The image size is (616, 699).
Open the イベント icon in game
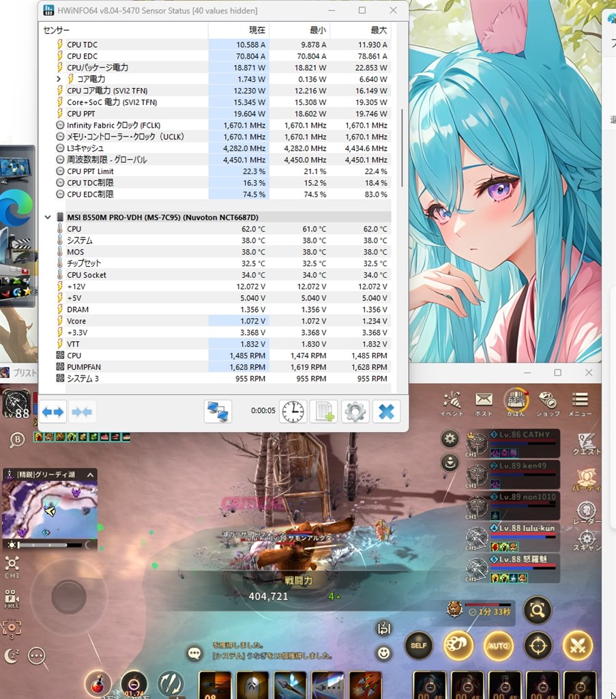tap(452, 404)
